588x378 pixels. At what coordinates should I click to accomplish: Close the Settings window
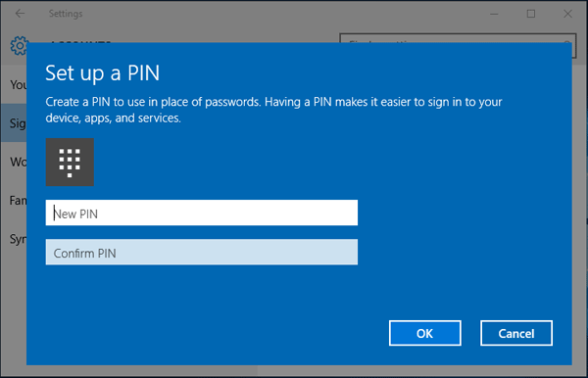(567, 14)
